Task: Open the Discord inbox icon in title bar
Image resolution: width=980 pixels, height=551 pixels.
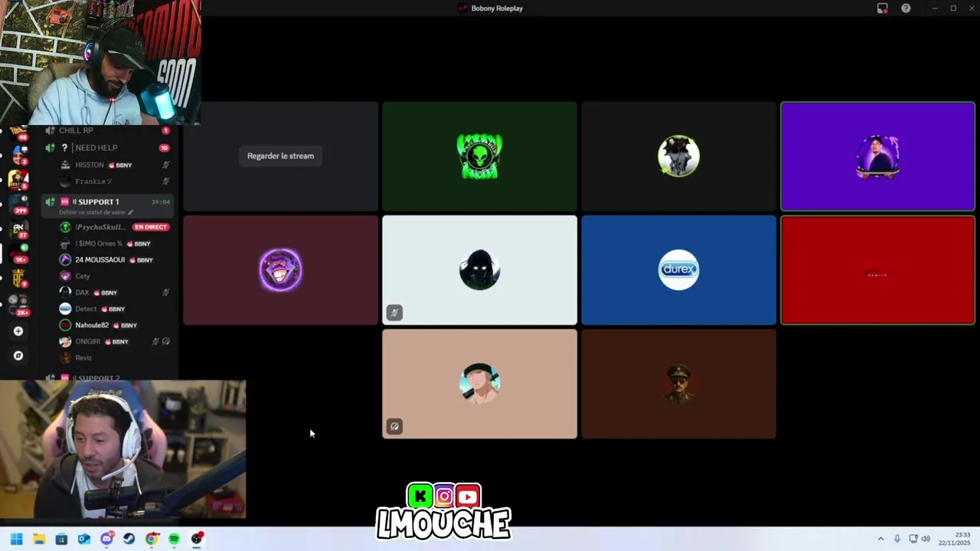Action: 882,8
